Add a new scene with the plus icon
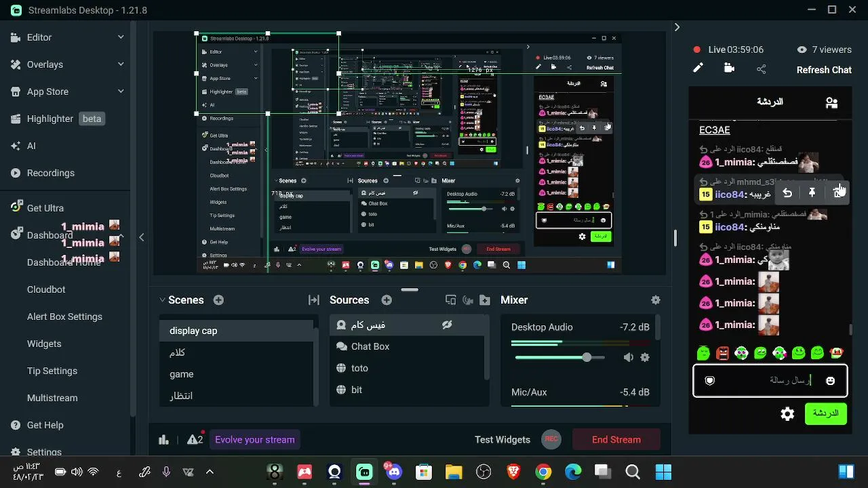The width and height of the screenshot is (868, 488). (218, 300)
